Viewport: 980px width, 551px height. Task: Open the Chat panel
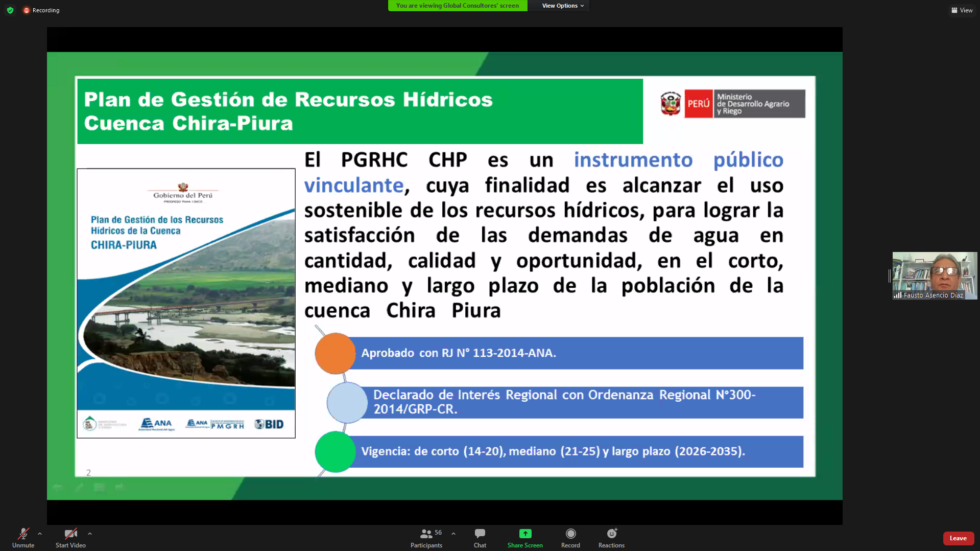(x=480, y=538)
